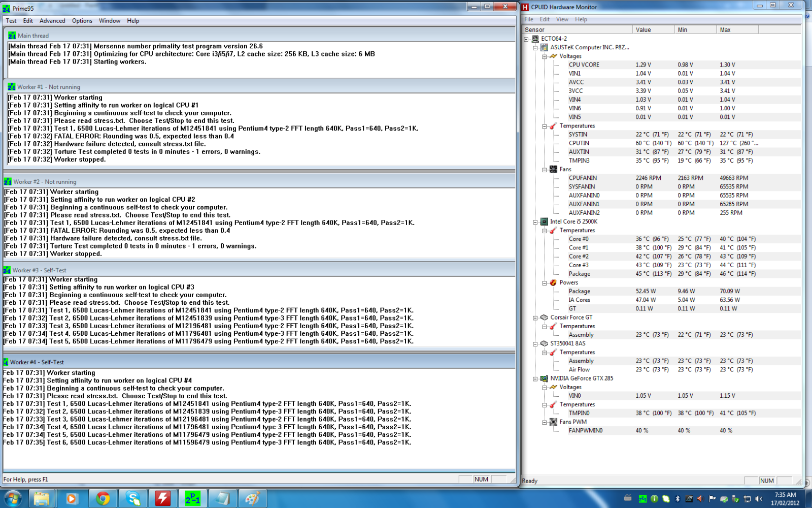Screen dimensions: 812x508
Task: Click the Intel Core i5 2500K chip icon
Action: tap(544, 221)
